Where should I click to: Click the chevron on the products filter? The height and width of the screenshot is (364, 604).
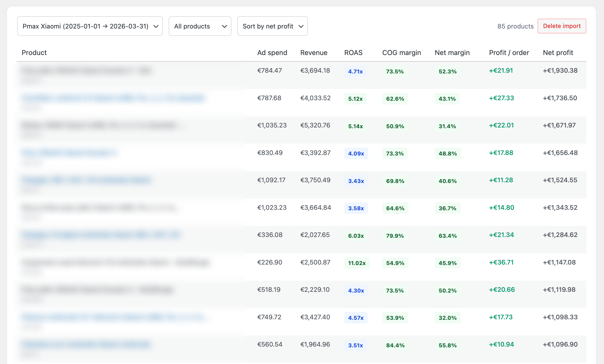tap(224, 26)
